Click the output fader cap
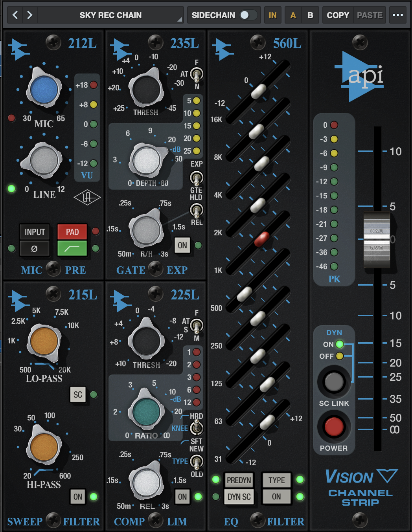This screenshot has height=532, width=412. click(377, 240)
